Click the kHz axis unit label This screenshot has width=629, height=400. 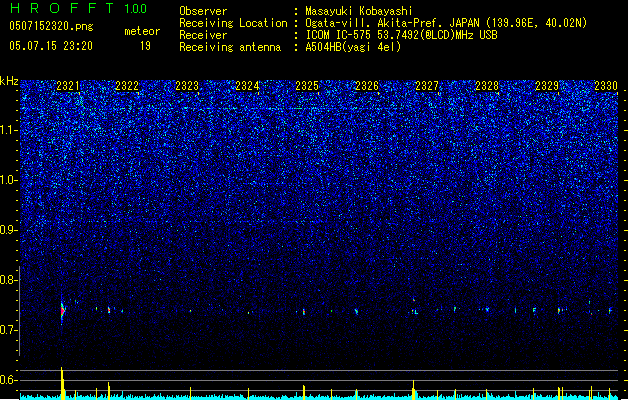9,81
